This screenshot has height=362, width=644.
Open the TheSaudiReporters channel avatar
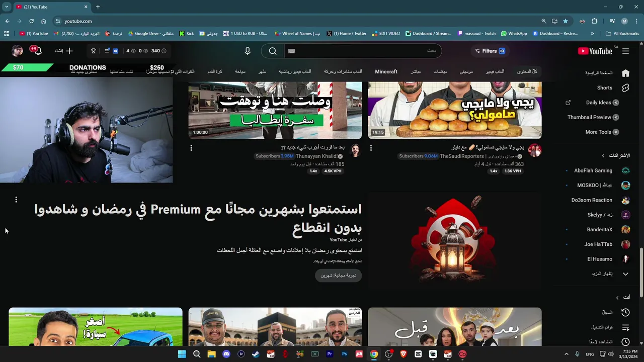pyautogui.click(x=535, y=150)
